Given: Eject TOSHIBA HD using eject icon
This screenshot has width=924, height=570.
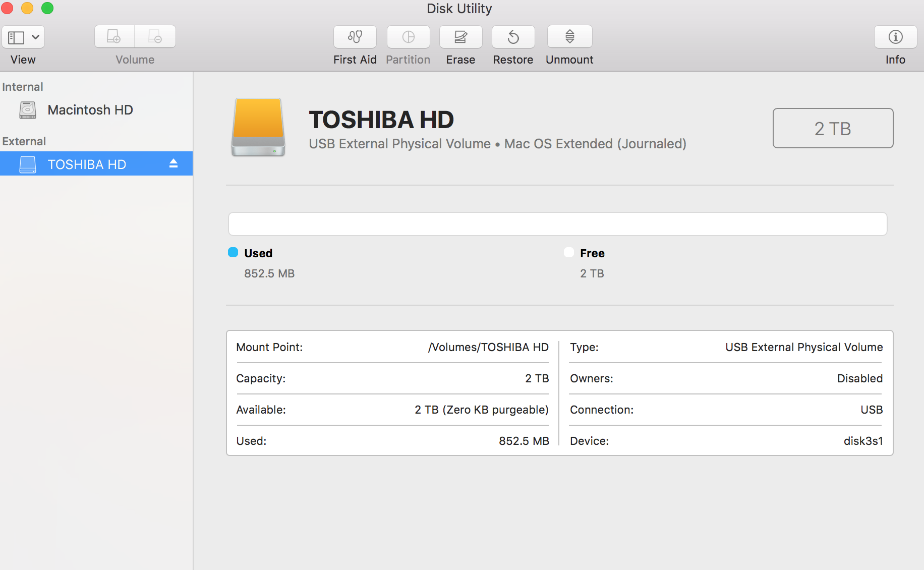Looking at the screenshot, I should tap(174, 163).
